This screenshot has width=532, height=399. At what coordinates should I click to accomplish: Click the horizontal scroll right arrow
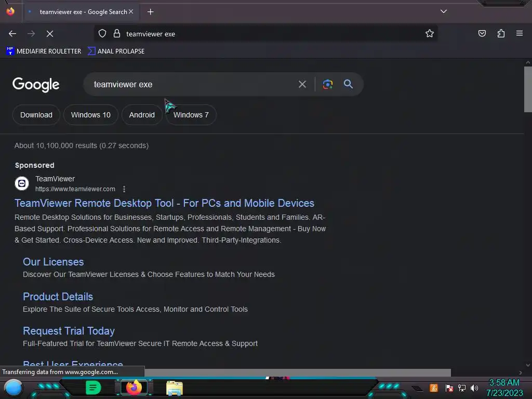pyautogui.click(x=521, y=373)
